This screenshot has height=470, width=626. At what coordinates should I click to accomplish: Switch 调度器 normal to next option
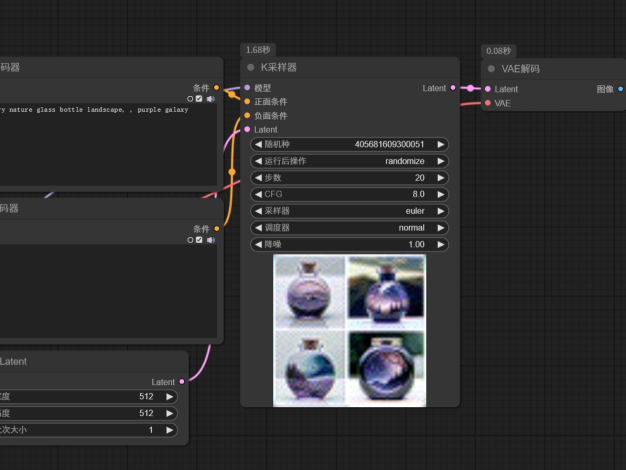441,228
